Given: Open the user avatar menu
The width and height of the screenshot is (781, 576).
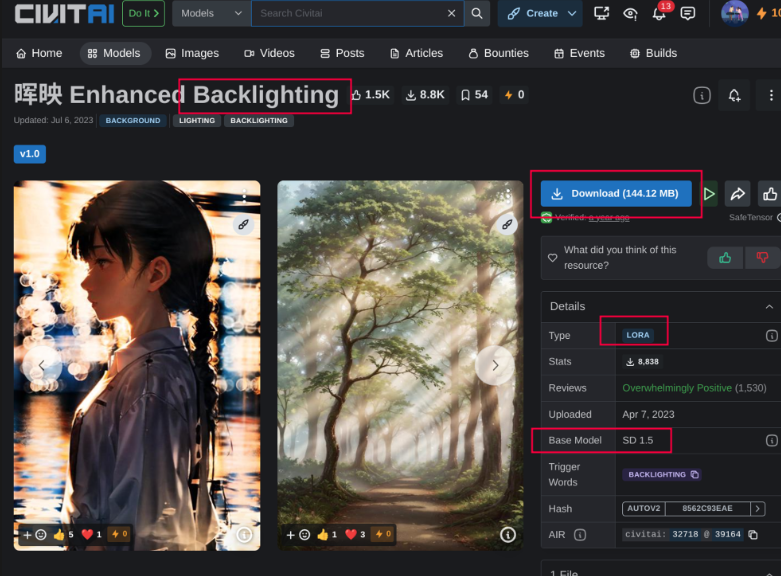Looking at the screenshot, I should click(735, 13).
